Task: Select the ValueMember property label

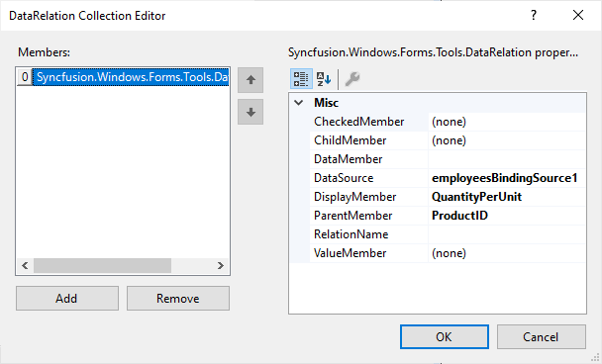Action: (x=350, y=253)
